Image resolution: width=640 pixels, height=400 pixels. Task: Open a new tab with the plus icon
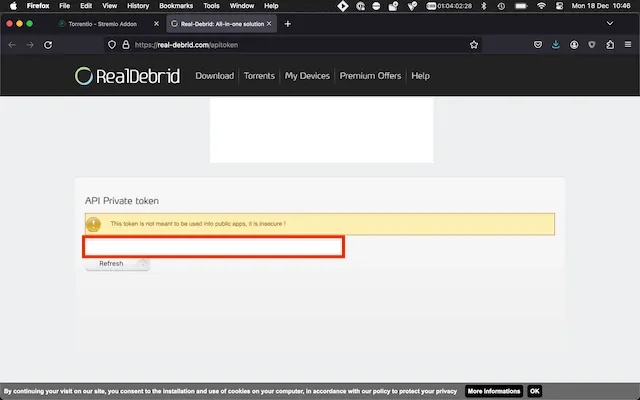288,24
